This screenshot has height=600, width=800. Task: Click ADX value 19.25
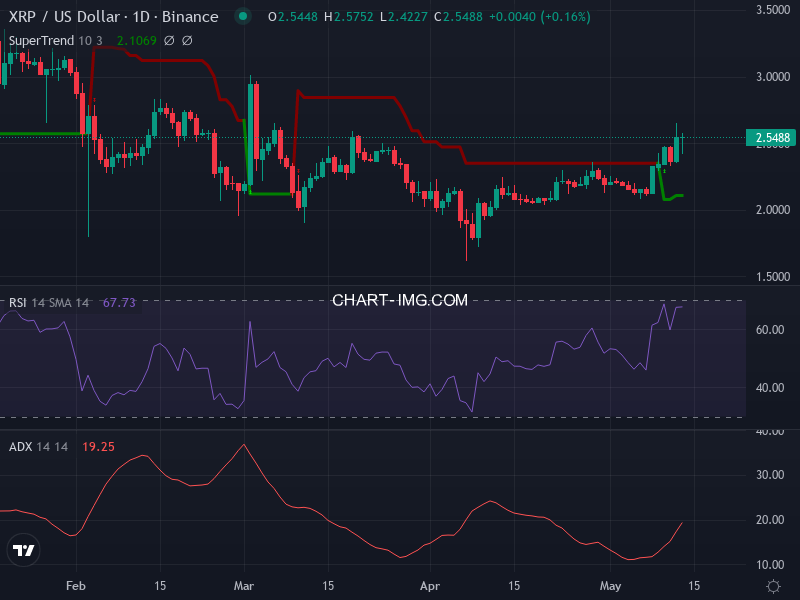(98, 446)
